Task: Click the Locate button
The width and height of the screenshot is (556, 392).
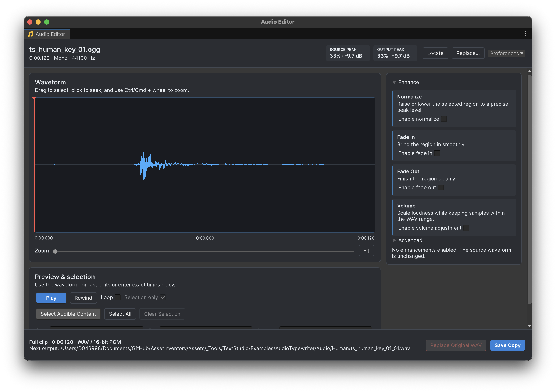Action: coord(435,53)
